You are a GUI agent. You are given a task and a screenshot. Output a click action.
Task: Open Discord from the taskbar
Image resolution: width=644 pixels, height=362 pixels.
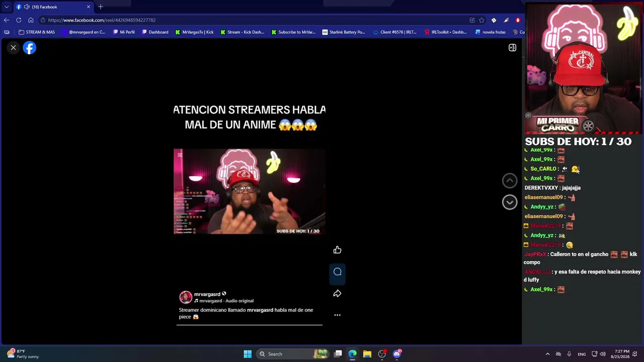(x=396, y=354)
